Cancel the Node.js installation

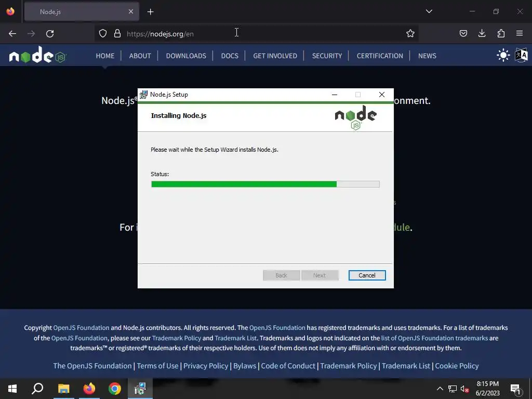(x=367, y=275)
